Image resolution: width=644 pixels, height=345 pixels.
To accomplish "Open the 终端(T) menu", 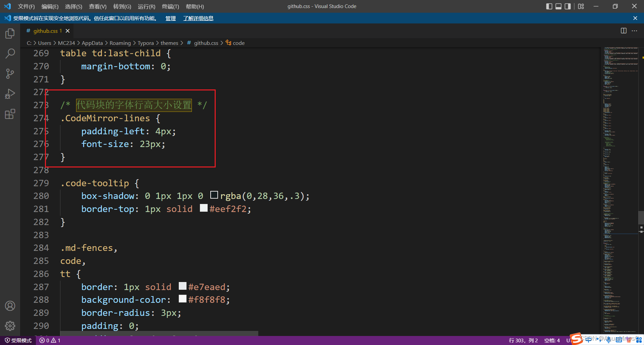I will click(170, 6).
